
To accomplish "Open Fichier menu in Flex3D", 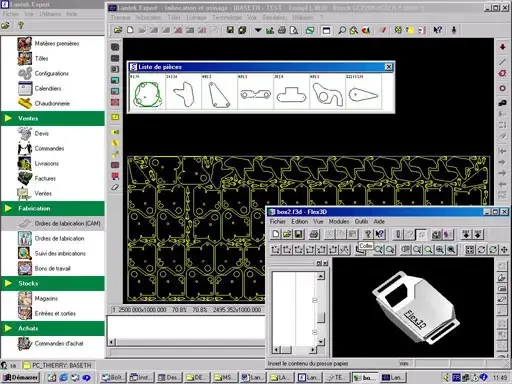I will 278,221.
